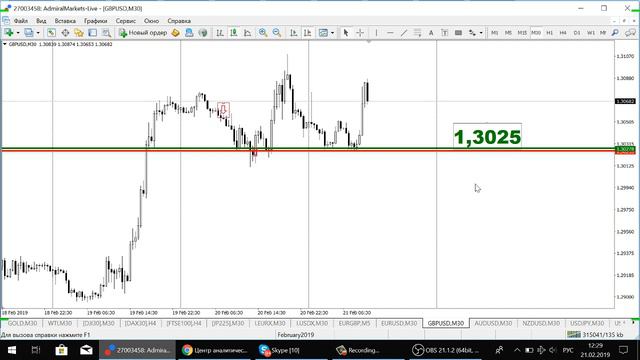This screenshot has height=360, width=640.
Task: Switch chart to Bar Chart mode
Action: tap(220, 33)
